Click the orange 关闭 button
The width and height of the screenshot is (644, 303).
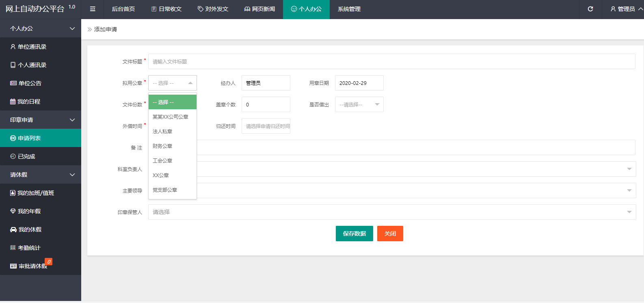tap(390, 234)
